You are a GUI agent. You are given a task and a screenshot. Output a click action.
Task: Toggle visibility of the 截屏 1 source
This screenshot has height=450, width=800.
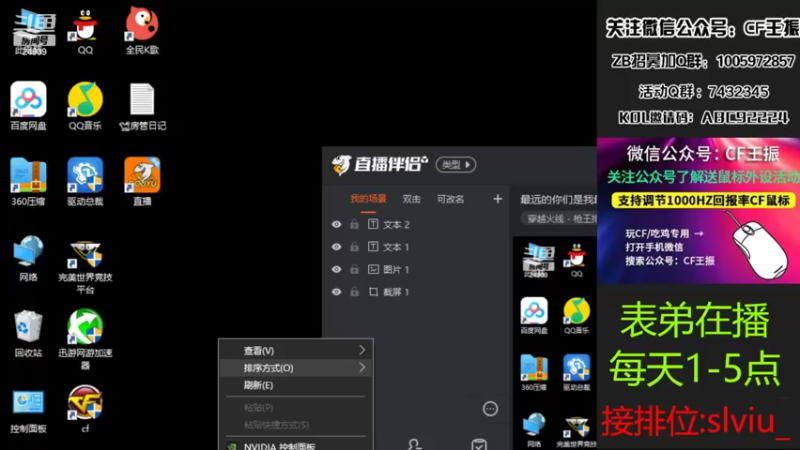[x=336, y=291]
